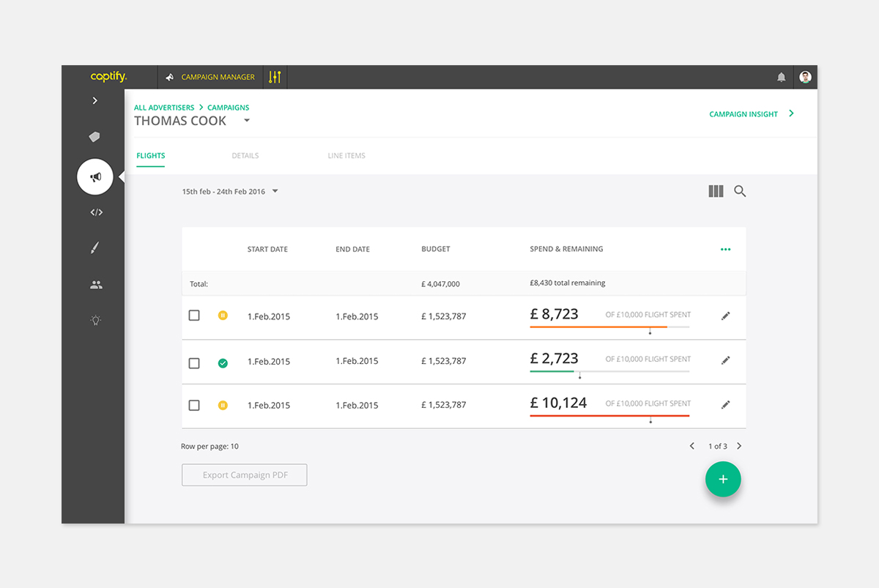Screen dimensions: 879x588
Task: Tick the checkbox for the £ 2,723 flight
Action: click(x=194, y=363)
